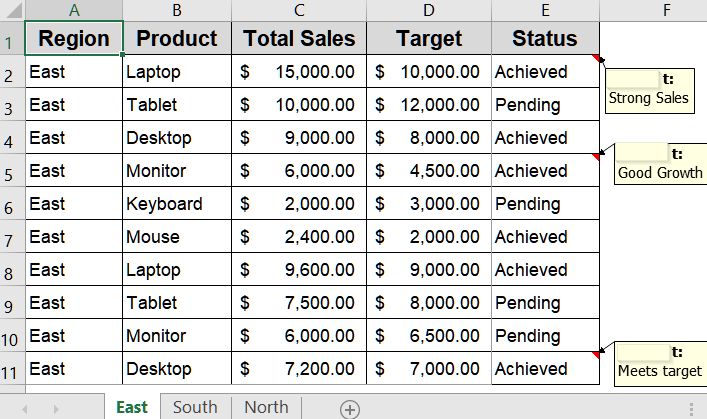Click the Good Growth comment box
707x419 pixels.
[x=661, y=164]
